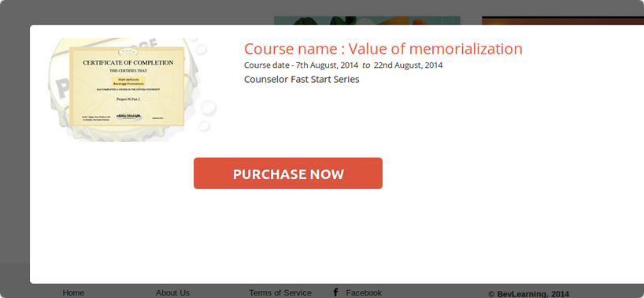
Task: Open the Facebook text link
Action: tap(364, 292)
